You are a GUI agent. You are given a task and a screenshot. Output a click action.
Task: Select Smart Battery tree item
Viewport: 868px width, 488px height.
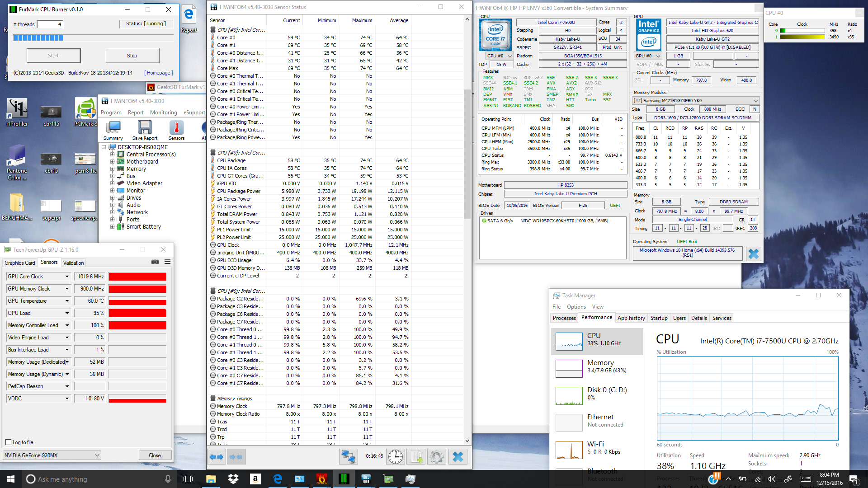click(x=143, y=227)
